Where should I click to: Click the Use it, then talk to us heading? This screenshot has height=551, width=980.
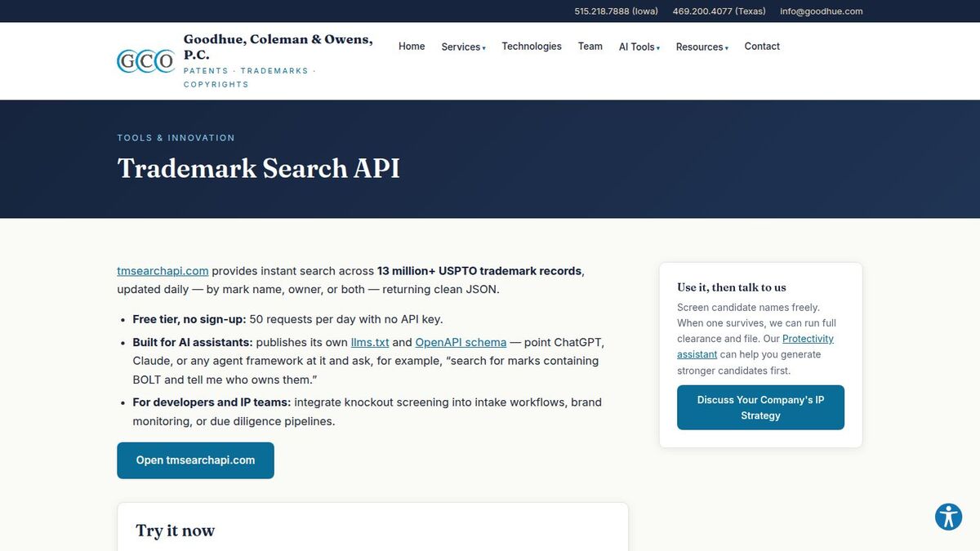(x=732, y=287)
